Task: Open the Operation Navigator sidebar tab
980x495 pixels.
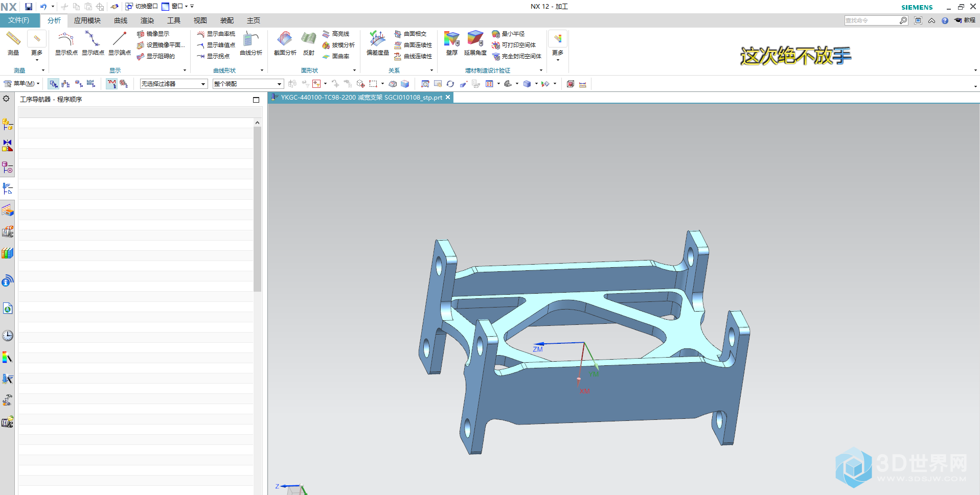Action: pyautogui.click(x=8, y=189)
